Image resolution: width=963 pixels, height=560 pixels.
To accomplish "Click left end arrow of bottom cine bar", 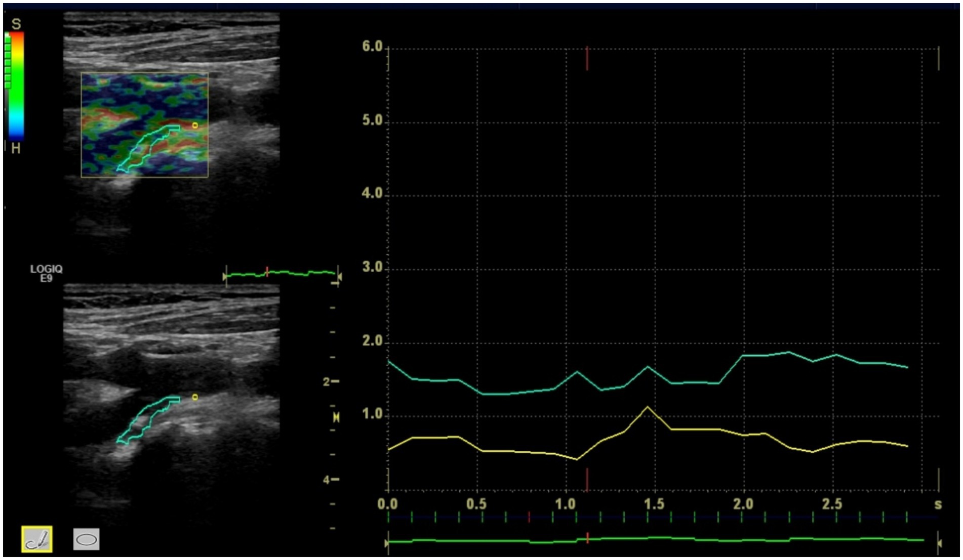I will (387, 543).
